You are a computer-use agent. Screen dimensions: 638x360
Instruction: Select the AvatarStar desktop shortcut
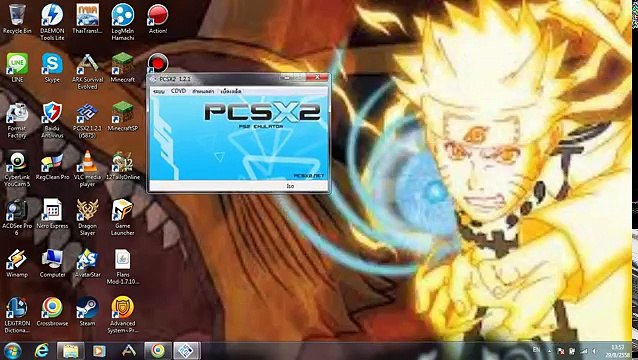tap(87, 263)
